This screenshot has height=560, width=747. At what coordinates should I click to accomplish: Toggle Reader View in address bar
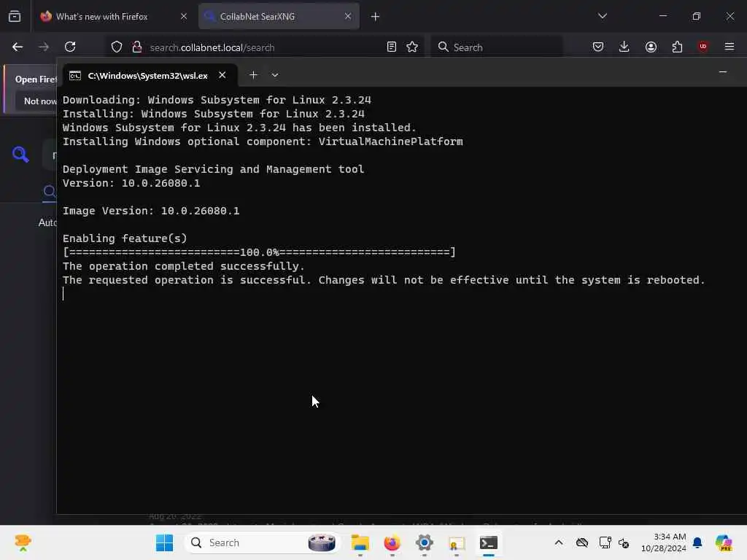coord(391,47)
